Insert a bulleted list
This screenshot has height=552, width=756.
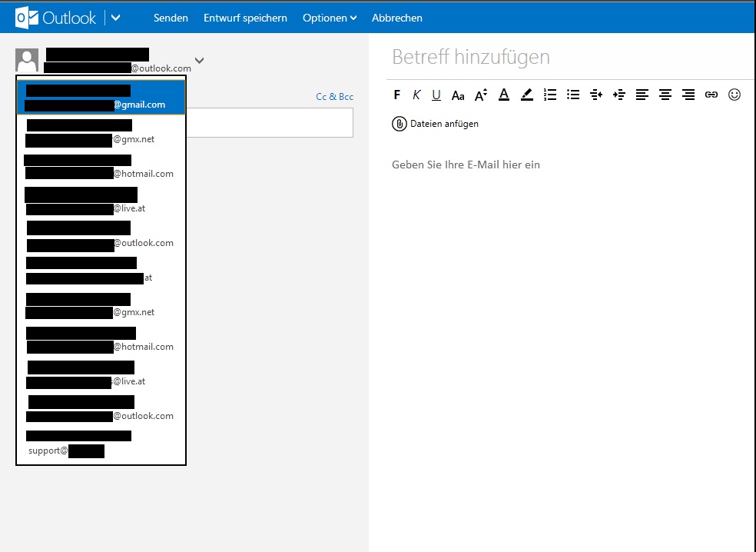tap(573, 95)
